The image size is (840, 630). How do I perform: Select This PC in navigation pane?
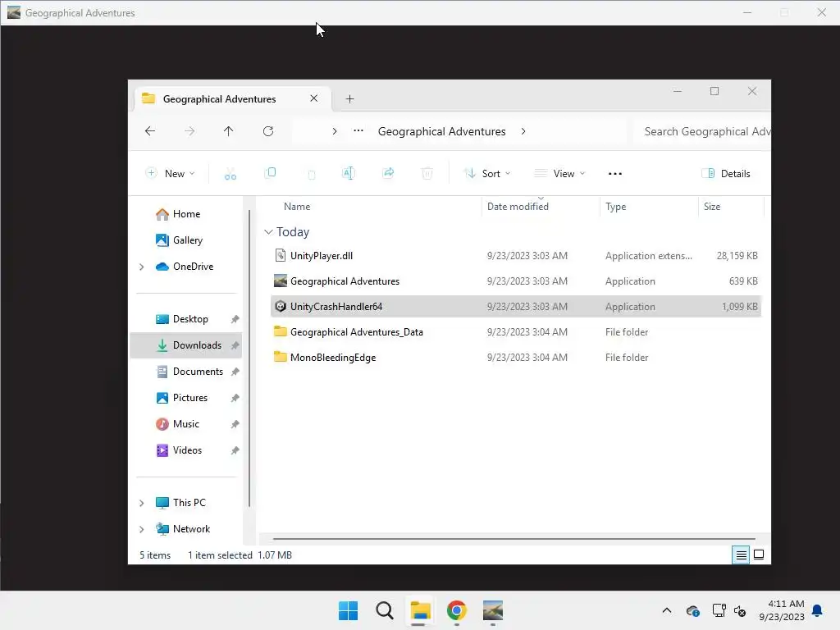click(x=189, y=503)
